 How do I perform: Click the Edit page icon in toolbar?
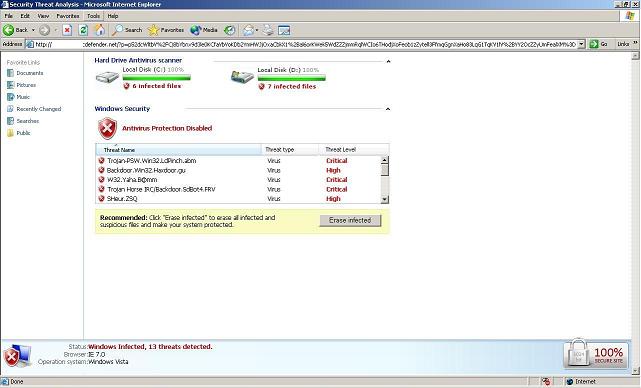(284, 30)
